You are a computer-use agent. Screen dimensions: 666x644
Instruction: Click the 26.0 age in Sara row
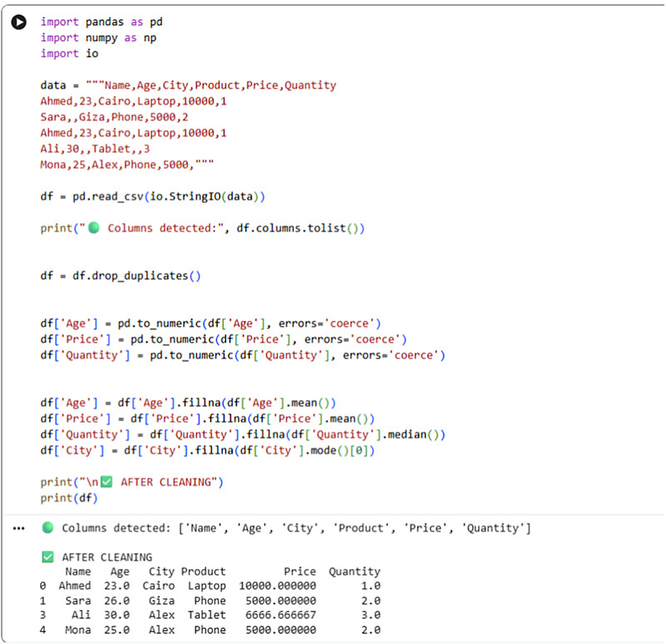click(117, 601)
